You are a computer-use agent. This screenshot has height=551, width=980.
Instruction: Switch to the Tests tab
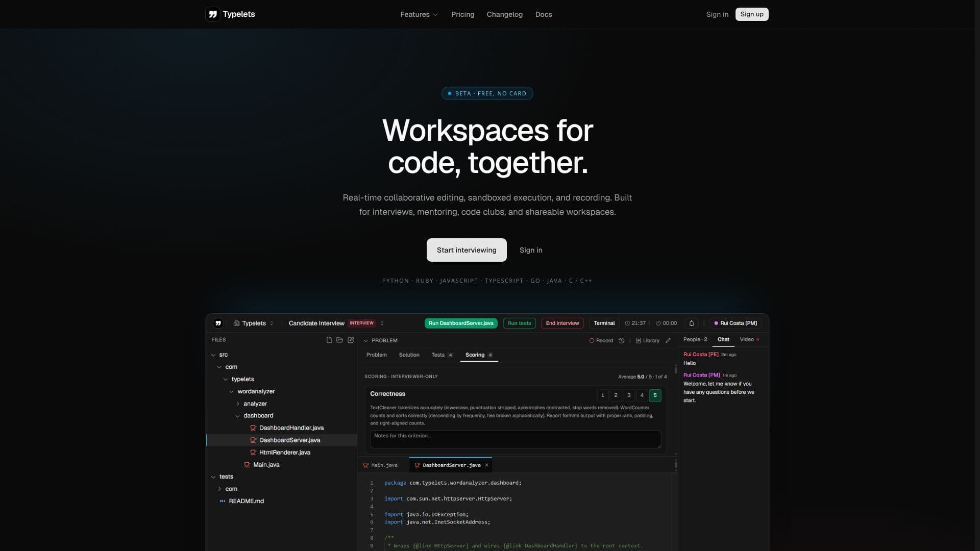(x=442, y=355)
